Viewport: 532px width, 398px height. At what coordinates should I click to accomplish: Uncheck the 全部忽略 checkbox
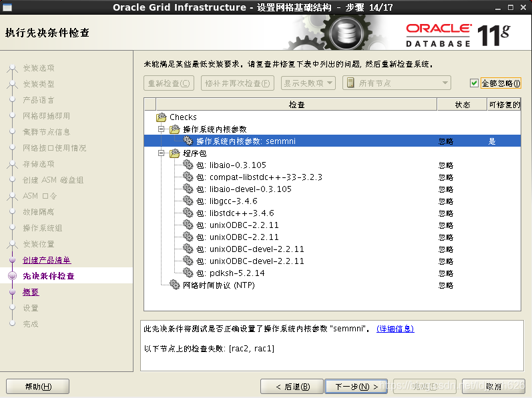click(x=474, y=83)
